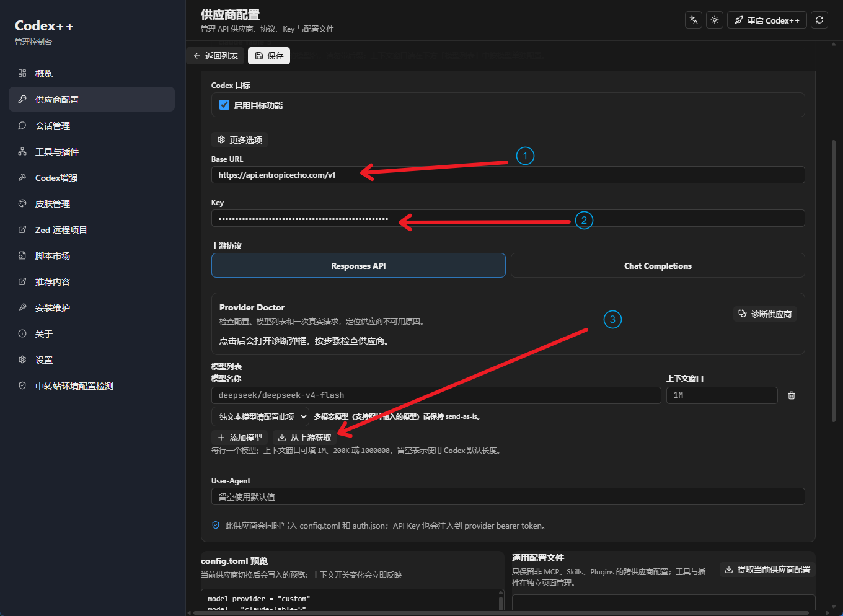Screen dimensions: 843x616
Task: Click the Base URL input field
Action: pyautogui.click(x=508, y=175)
